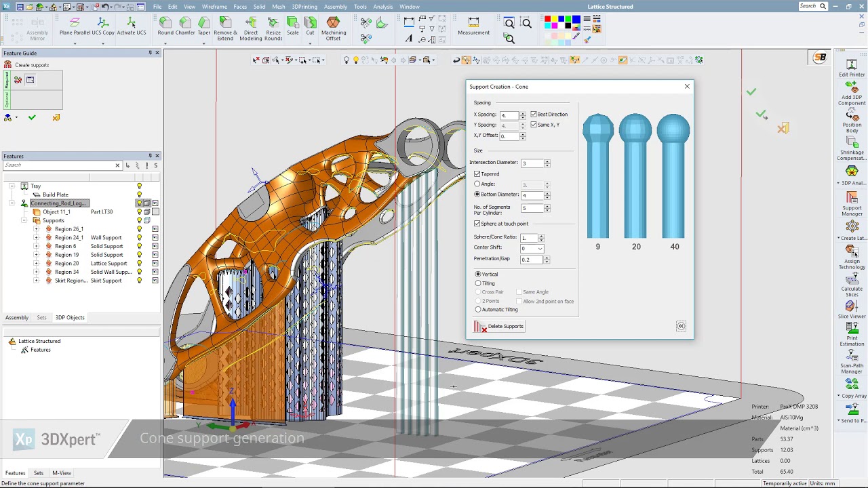Open Scan-Path Manager
Viewport: 868px width, 488px height.
[x=852, y=362]
